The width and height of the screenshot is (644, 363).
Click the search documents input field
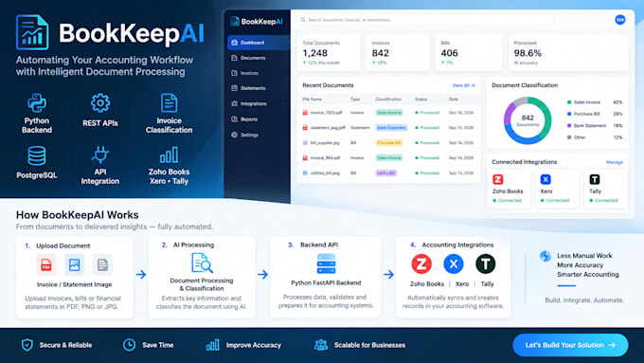click(424, 20)
